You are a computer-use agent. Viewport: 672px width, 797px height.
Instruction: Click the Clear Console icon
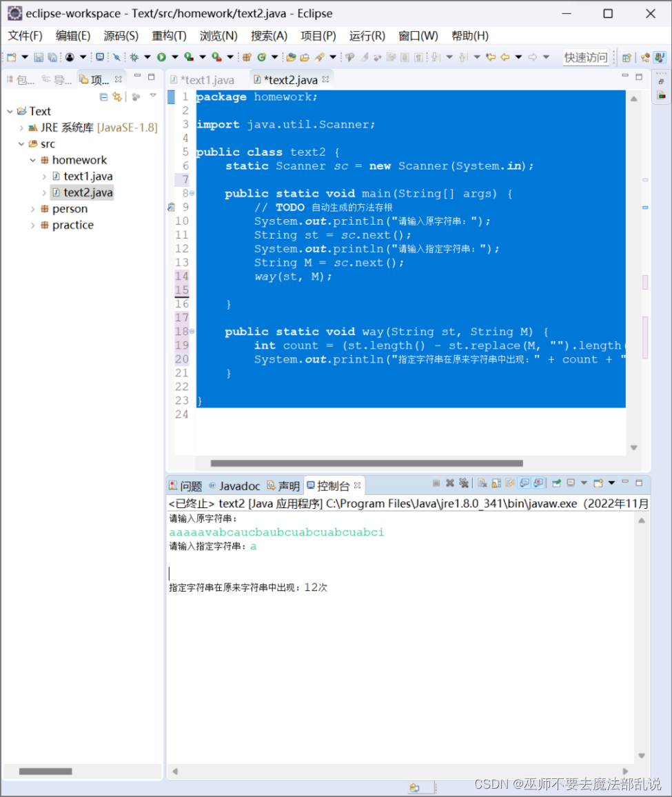482,483
